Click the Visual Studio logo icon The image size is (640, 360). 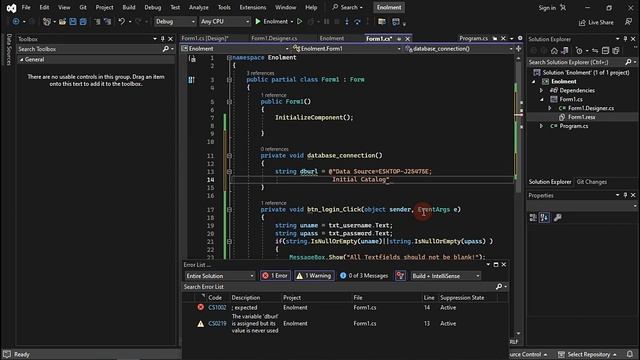[11, 8]
